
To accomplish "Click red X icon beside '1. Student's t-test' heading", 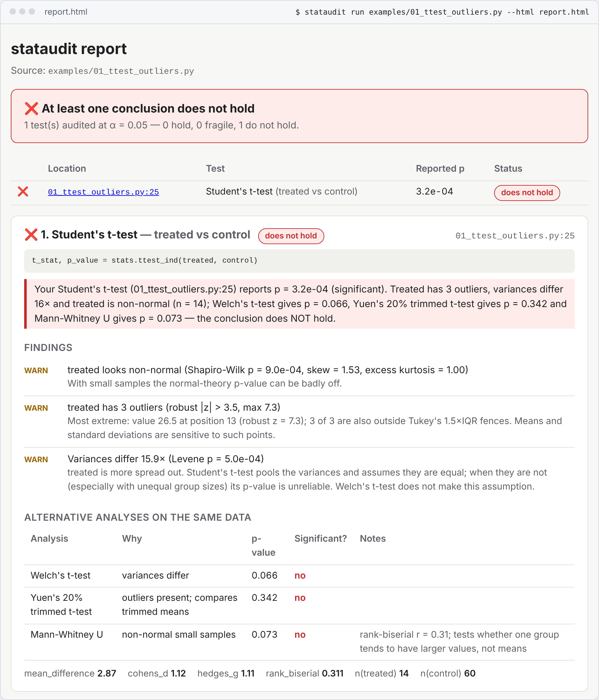I will [x=31, y=235].
